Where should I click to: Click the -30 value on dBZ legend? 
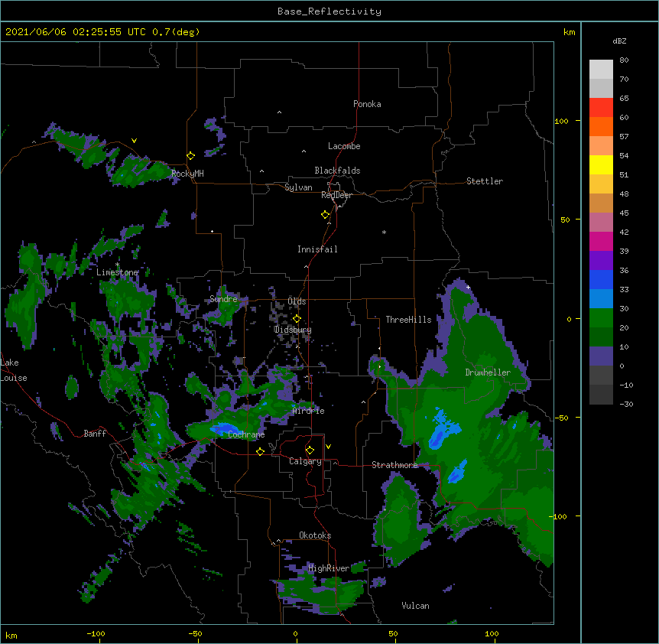point(626,405)
